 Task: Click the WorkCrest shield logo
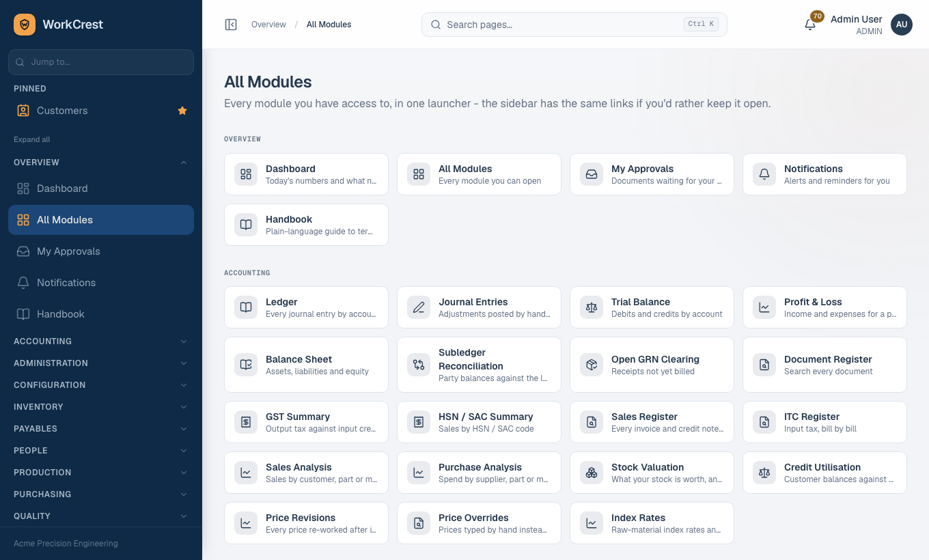[25, 25]
